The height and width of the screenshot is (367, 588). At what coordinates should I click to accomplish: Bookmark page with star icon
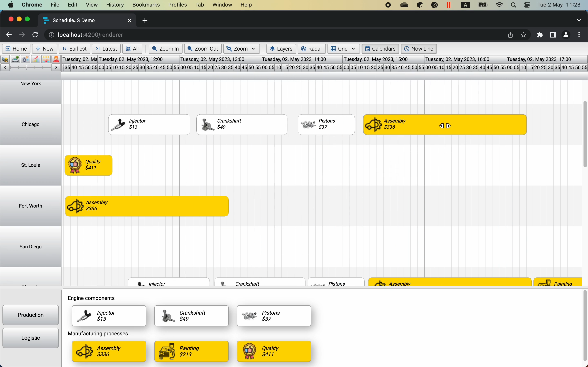point(523,35)
